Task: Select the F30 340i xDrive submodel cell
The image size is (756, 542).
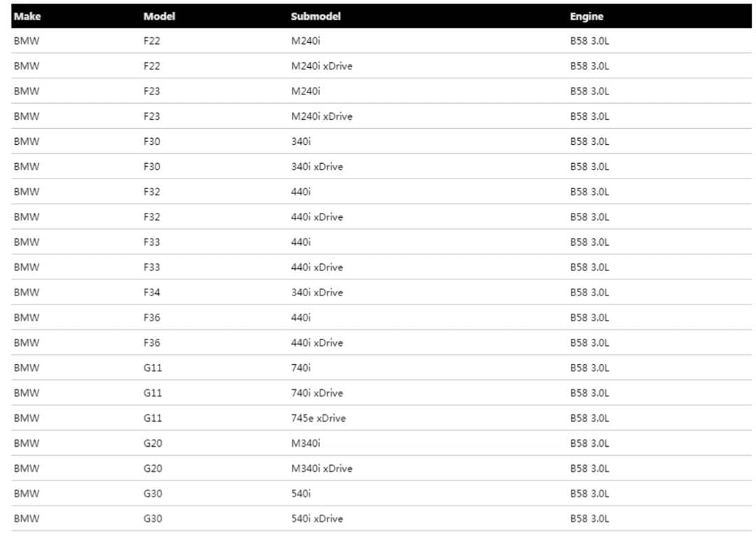Action: point(317,167)
